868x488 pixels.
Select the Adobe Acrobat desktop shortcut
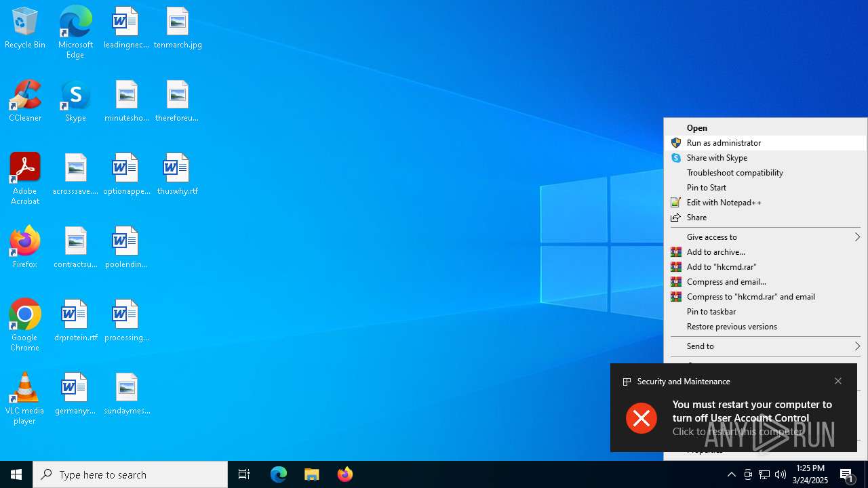coord(25,180)
